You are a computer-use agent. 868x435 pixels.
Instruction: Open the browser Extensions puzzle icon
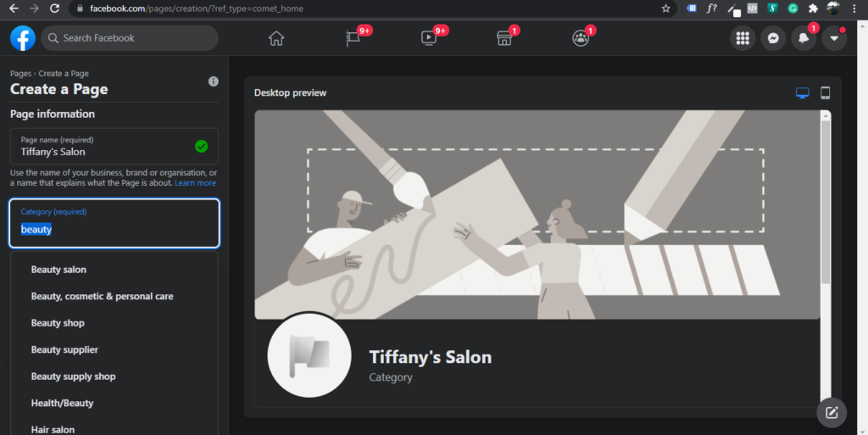tap(813, 8)
